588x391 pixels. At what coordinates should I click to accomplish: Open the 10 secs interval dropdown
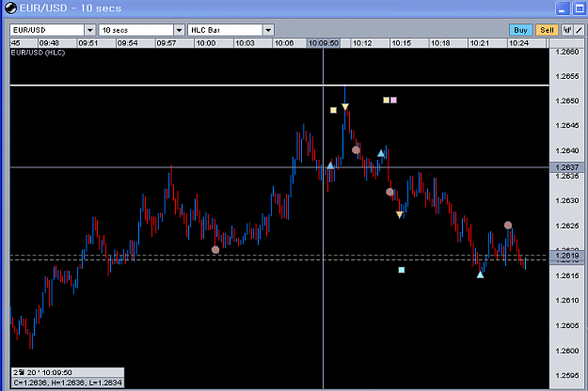click(180, 30)
